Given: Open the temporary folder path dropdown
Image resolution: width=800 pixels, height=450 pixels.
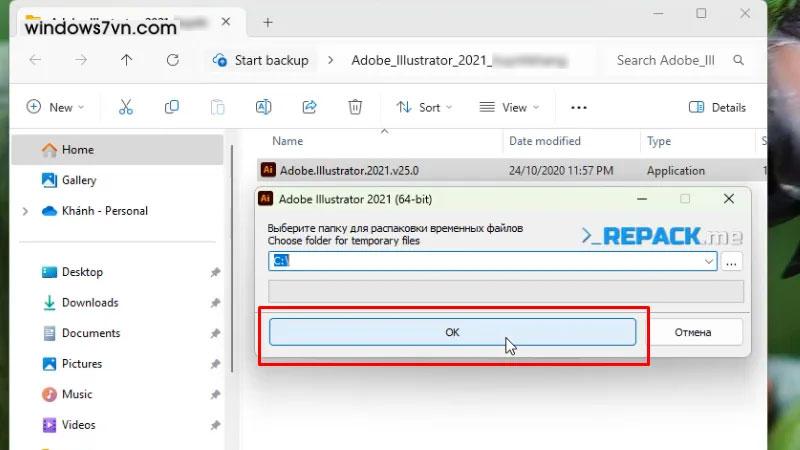Looking at the screenshot, I should (709, 261).
